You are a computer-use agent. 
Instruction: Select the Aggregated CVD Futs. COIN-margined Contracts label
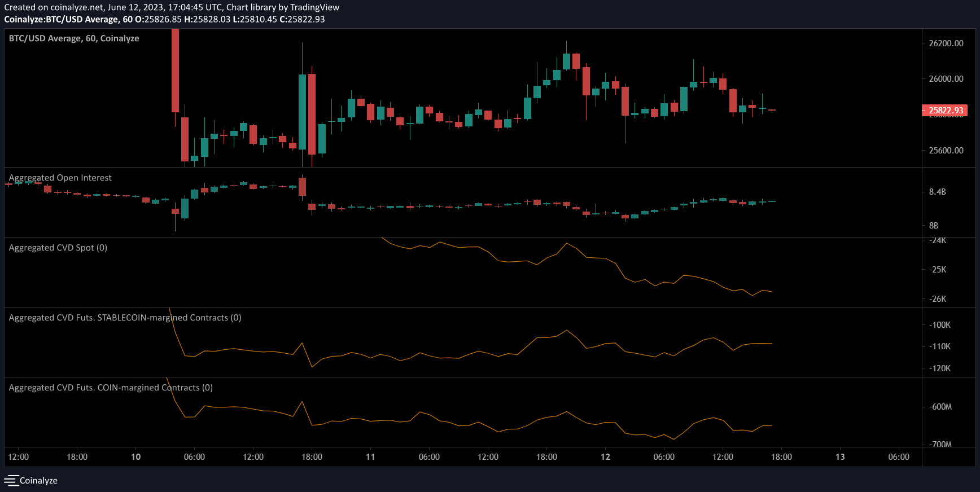click(111, 388)
